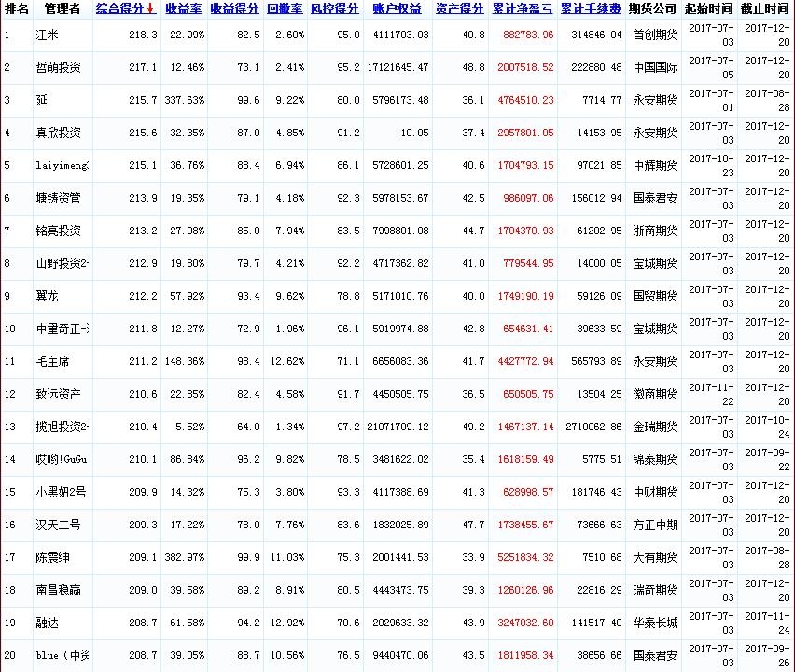Click futures company 金瑞期货
The height and width of the screenshot is (672, 795).
[x=655, y=427]
